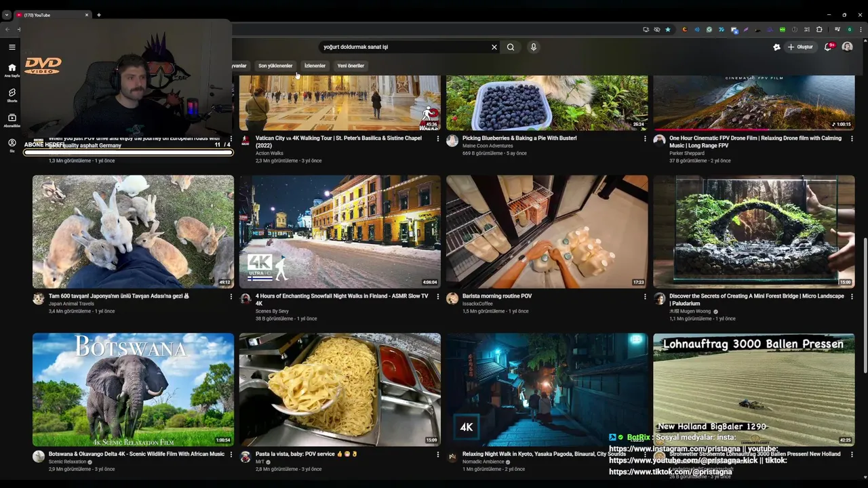Image resolution: width=868 pixels, height=488 pixels.
Task: Open Relaxing Night Walk in Kyoto title
Action: click(544, 454)
